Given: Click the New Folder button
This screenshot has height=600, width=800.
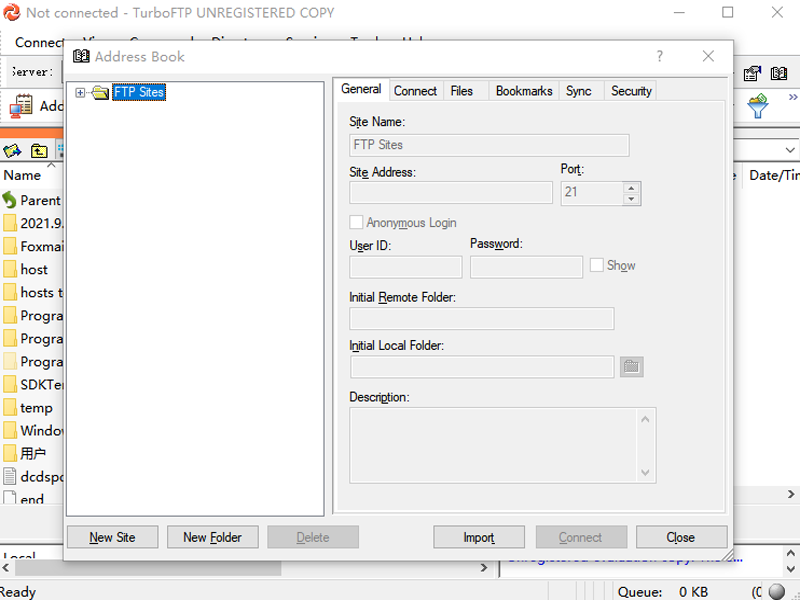Looking at the screenshot, I should (212, 537).
